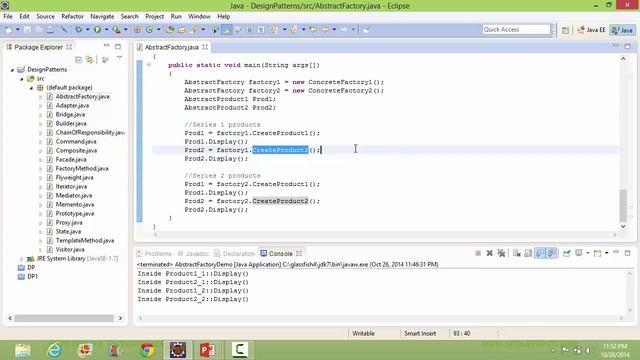Click the Print toolbar icon
Image resolution: width=640 pixels, height=360 pixels.
click(x=50, y=30)
